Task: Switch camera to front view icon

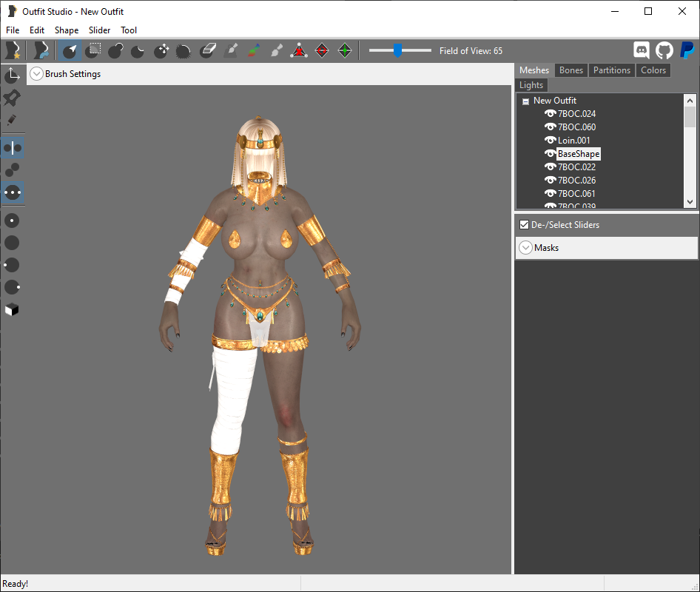Action: coord(12,221)
